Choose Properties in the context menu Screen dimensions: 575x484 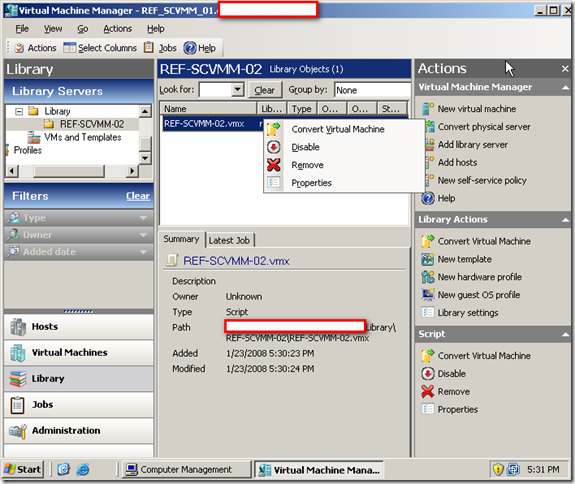[x=344, y=183]
